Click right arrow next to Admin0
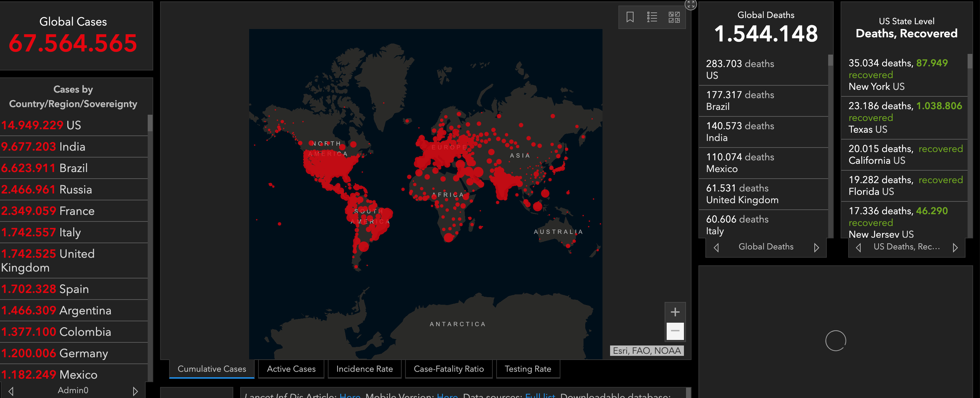Image resolution: width=980 pixels, height=398 pixels. pyautogui.click(x=135, y=391)
